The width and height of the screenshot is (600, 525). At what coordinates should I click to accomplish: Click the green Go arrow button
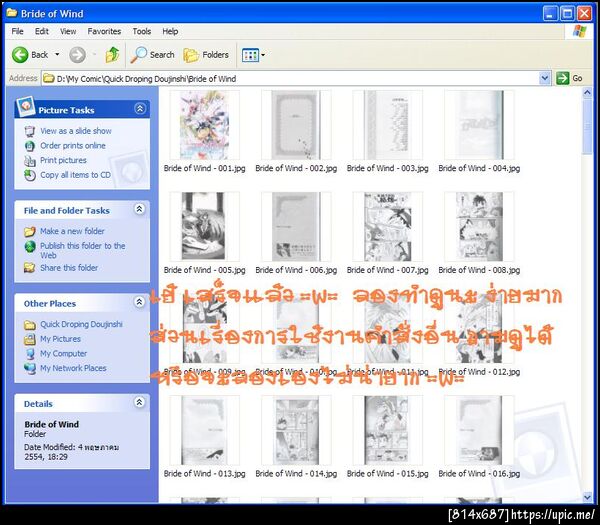(x=562, y=78)
